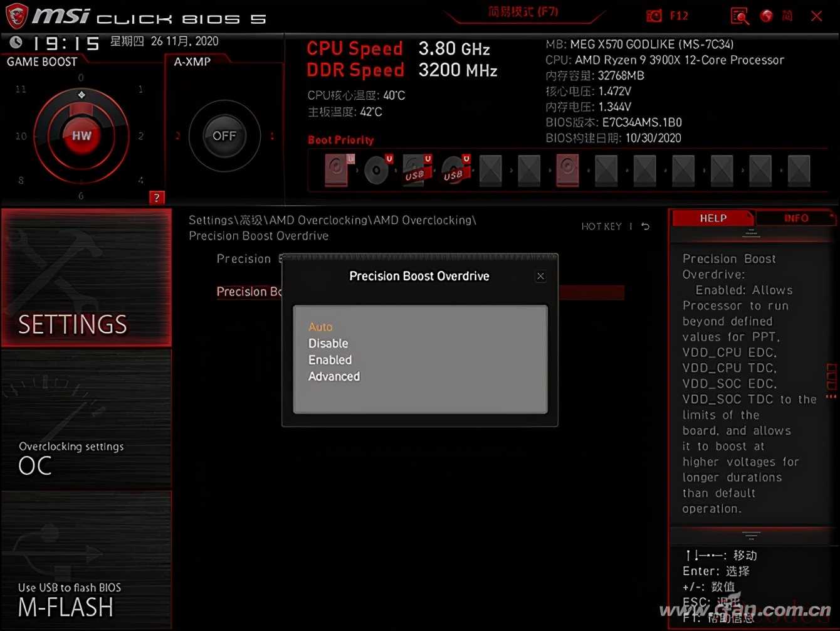Toggle the A-XMP OFF knob
The height and width of the screenshot is (631, 840).
[x=224, y=135]
